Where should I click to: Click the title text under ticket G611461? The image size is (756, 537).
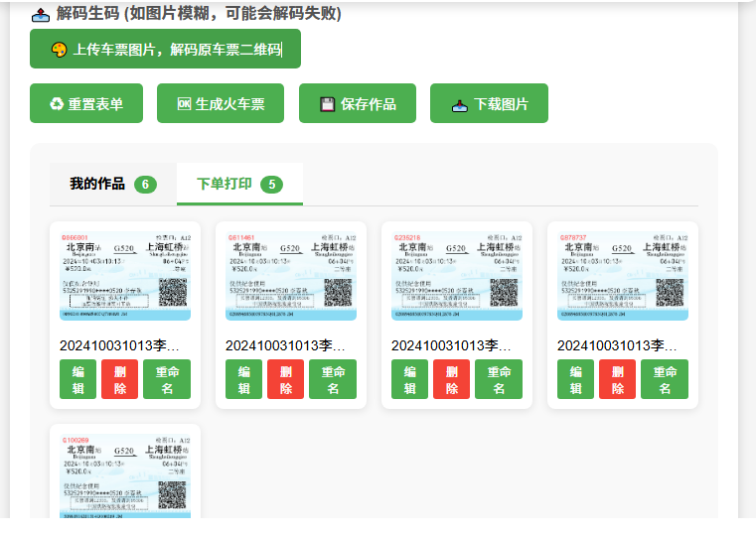[x=285, y=345]
